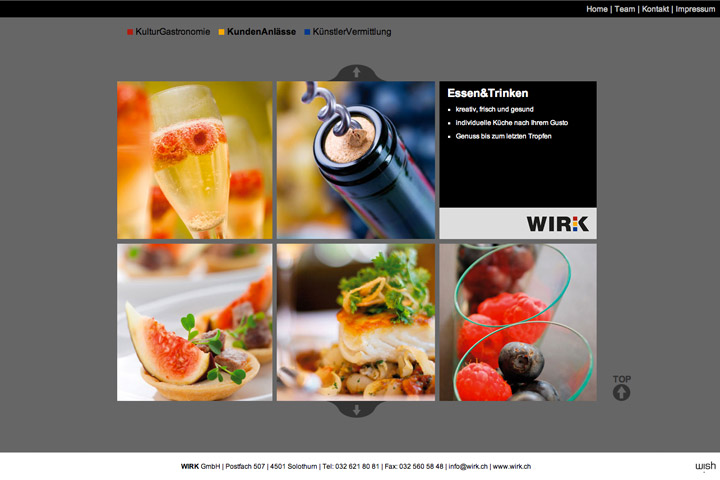
Task: Click the 'Fax: 032 560 58 48' footer text
Action: pyautogui.click(x=414, y=466)
